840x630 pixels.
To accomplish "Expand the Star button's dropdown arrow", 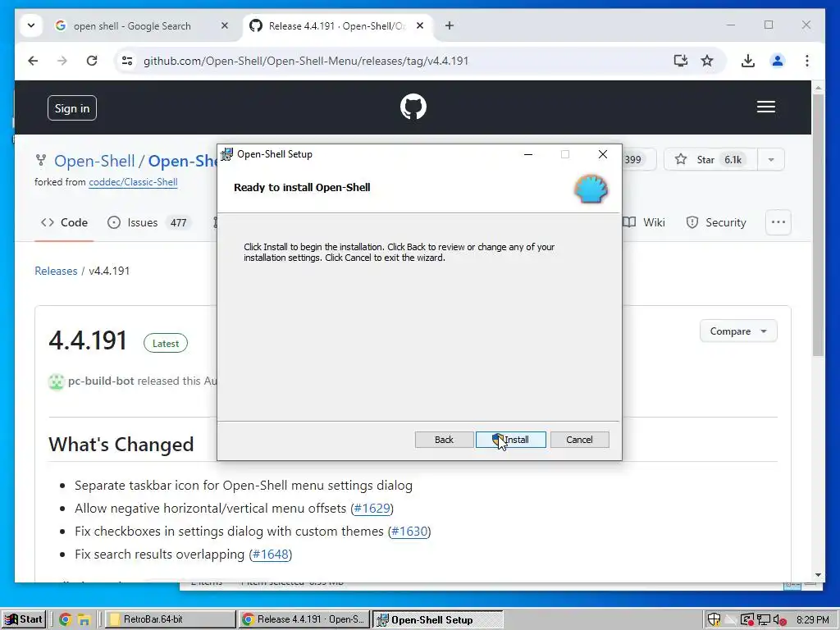I will [x=771, y=159].
